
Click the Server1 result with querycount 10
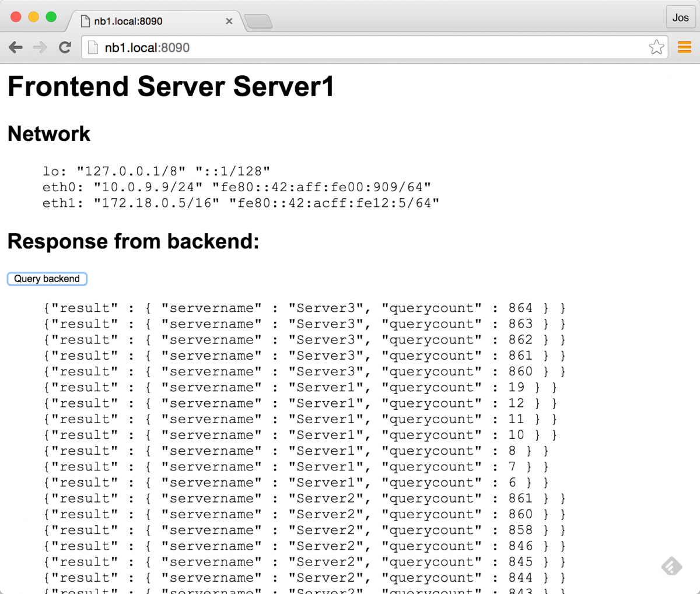point(300,435)
